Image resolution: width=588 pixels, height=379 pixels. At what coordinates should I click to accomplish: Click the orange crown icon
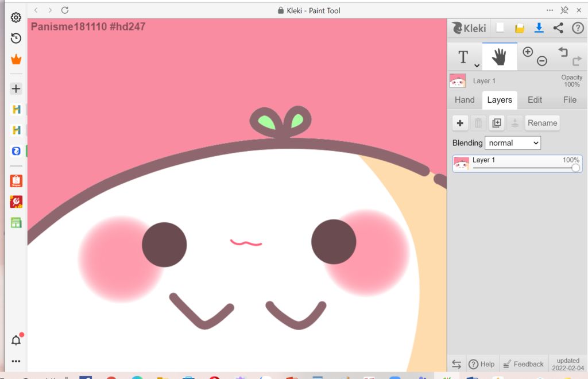click(16, 59)
